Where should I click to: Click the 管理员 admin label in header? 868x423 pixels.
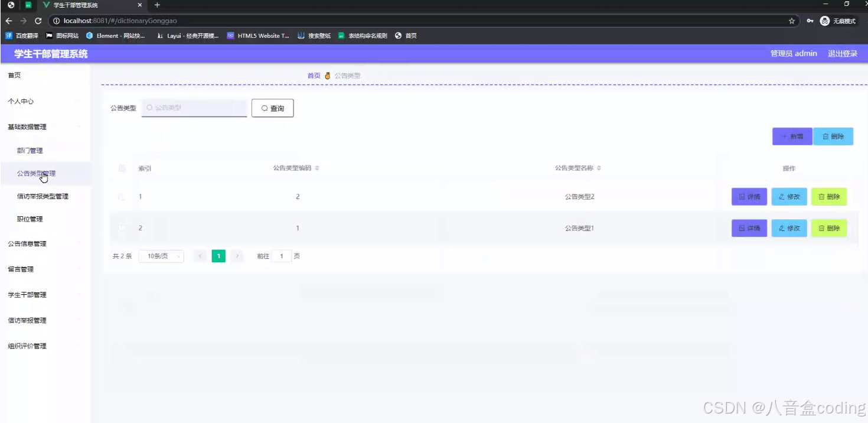(x=794, y=54)
